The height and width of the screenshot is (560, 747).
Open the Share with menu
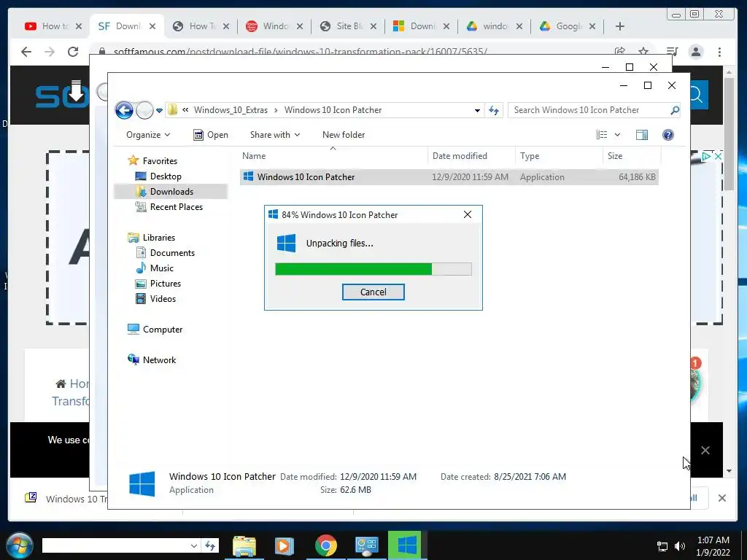coord(275,135)
